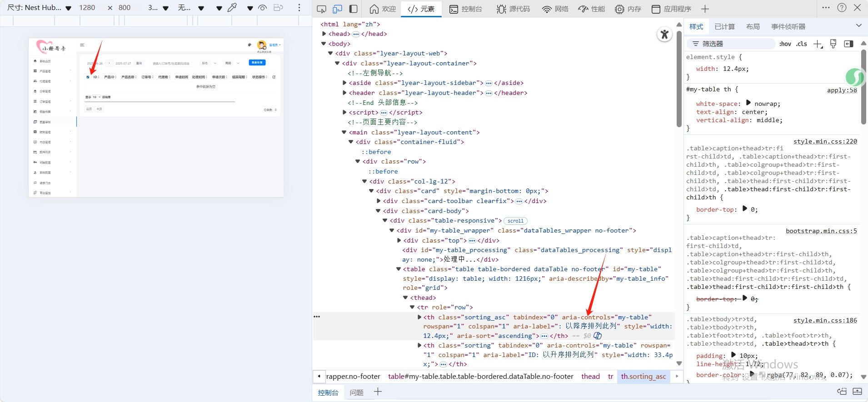Click the hamburger menu icon in page header
The width and height of the screenshot is (868, 402).
(82, 45)
